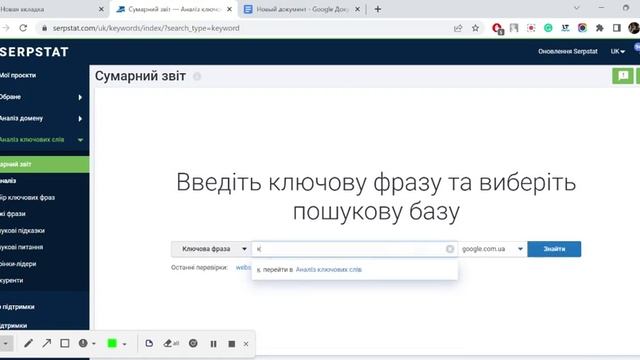Select the pencil drawing tool
The width and height of the screenshot is (640, 360).
(28, 343)
